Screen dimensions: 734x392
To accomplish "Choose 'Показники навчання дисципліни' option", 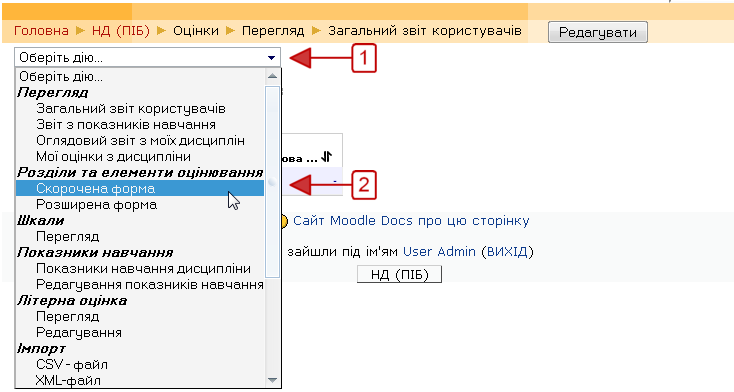I will (x=140, y=268).
